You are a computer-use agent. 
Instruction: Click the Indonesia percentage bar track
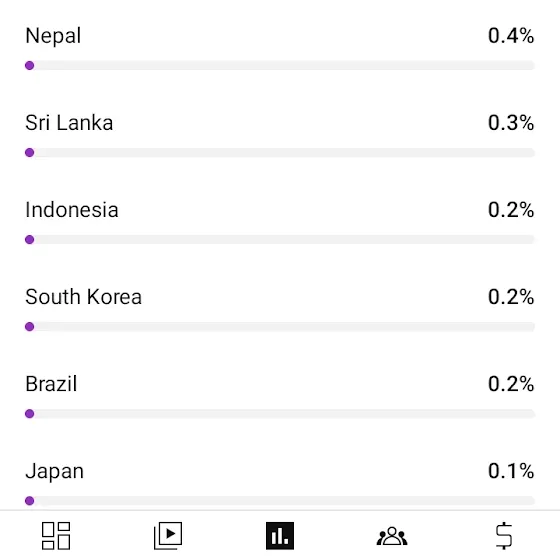[x=280, y=239]
